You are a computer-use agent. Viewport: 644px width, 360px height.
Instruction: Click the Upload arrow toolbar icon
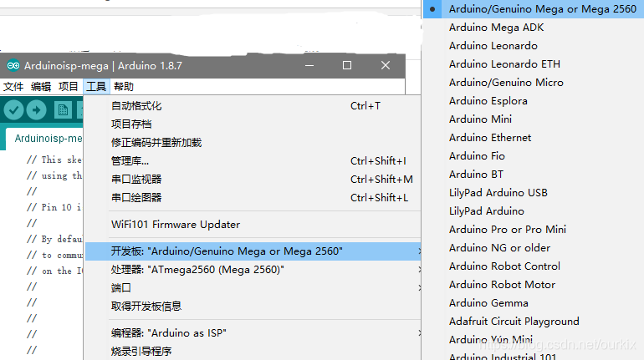point(37,110)
